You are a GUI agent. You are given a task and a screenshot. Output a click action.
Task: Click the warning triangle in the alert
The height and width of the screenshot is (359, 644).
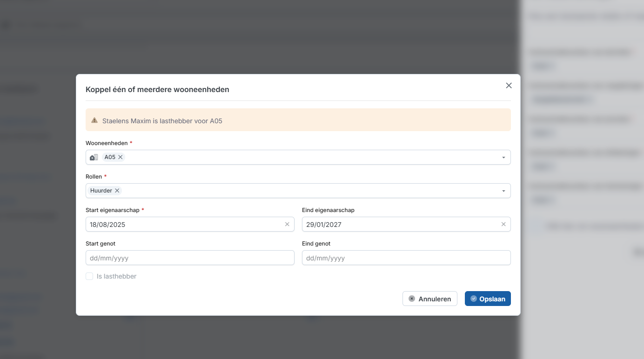tap(94, 120)
